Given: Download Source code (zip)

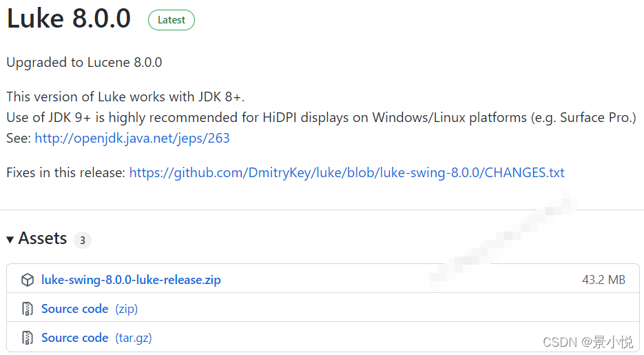Looking at the screenshot, I should (90, 309).
